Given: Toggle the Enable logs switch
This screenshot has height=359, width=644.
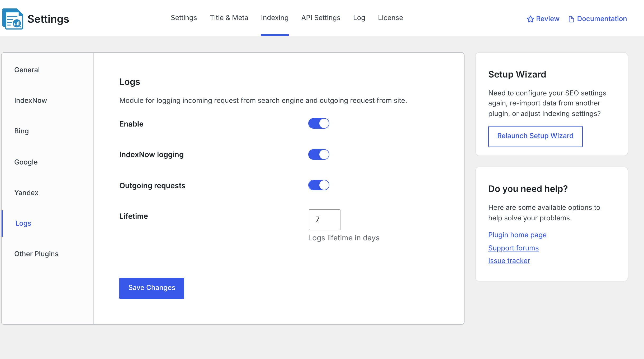Looking at the screenshot, I should (x=319, y=123).
